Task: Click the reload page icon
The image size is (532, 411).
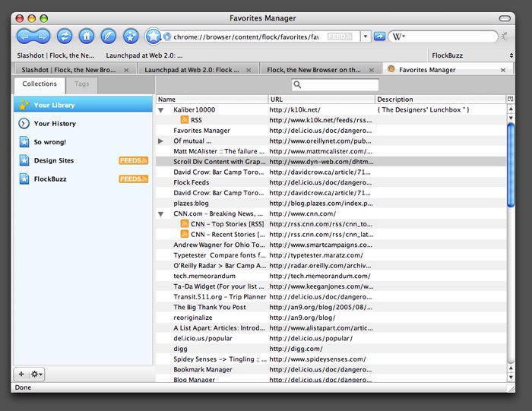Action: click(65, 36)
